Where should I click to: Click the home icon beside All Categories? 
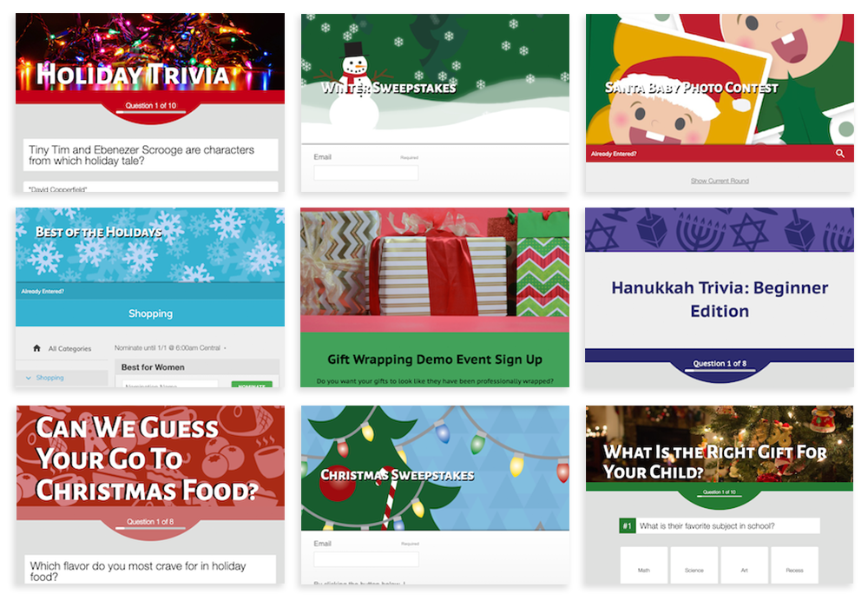(36, 348)
